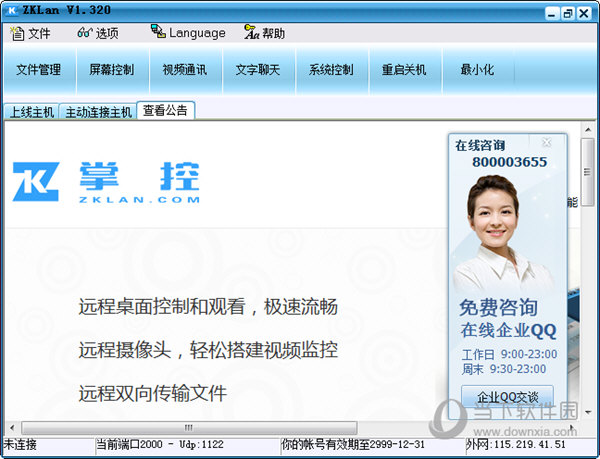Close the ZKLan window
This screenshot has height=459, width=600.
[584, 14]
